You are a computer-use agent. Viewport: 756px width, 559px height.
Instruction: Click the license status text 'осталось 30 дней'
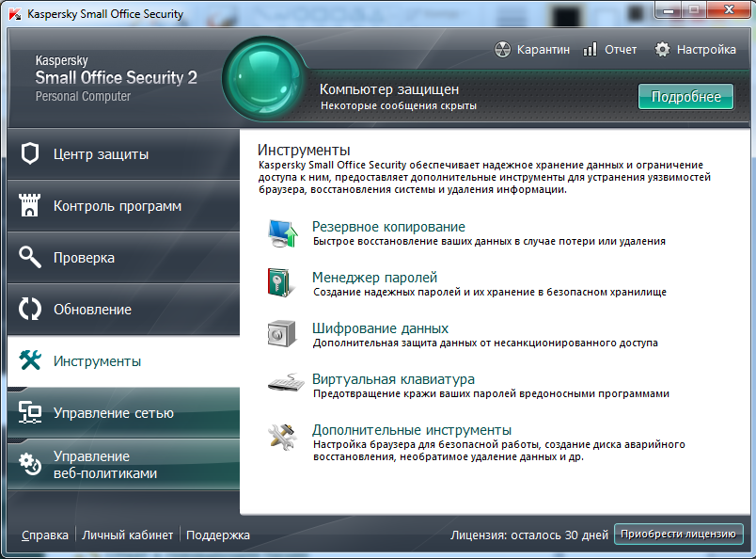pyautogui.click(x=559, y=535)
